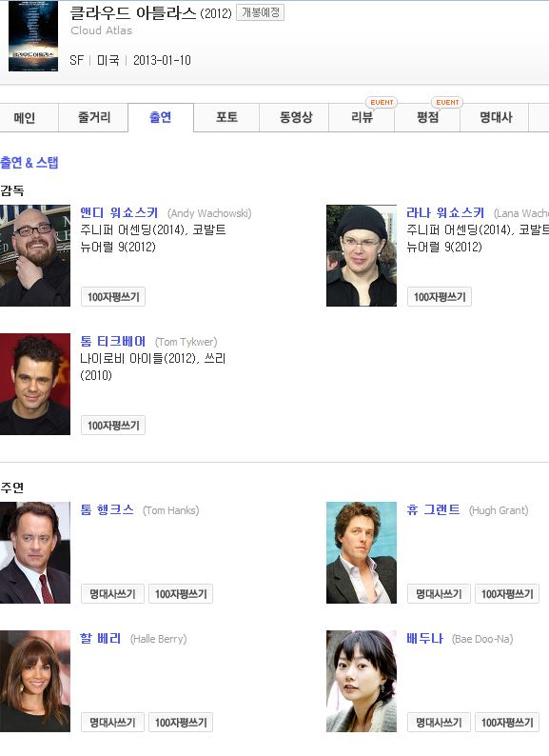Switch to the 평점 tab
The image size is (549, 756).
pos(427,117)
